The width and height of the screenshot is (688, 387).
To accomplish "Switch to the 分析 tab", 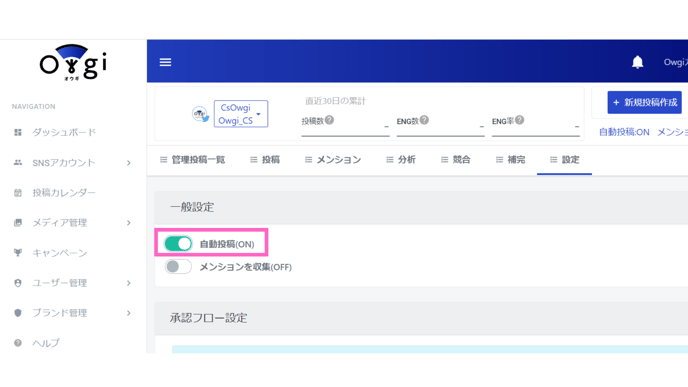I will [401, 160].
